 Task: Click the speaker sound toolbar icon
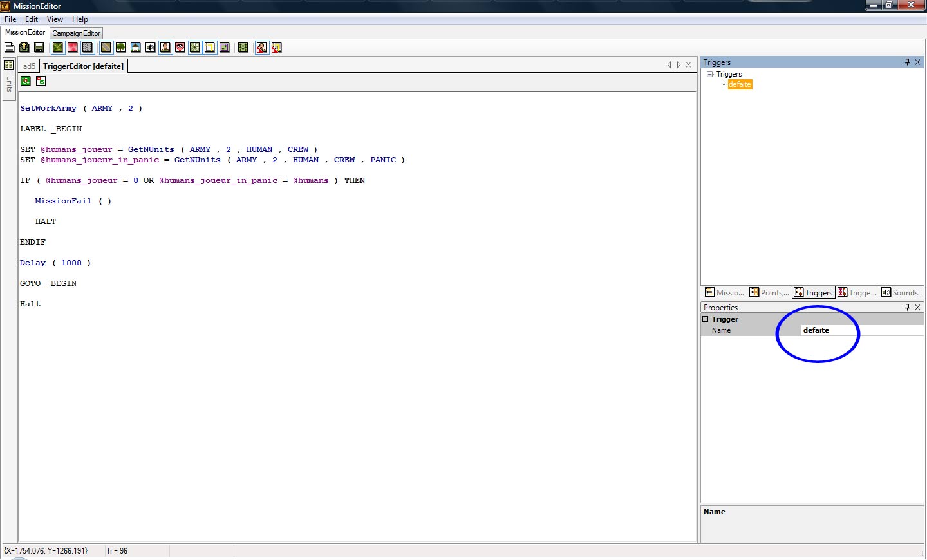click(150, 48)
